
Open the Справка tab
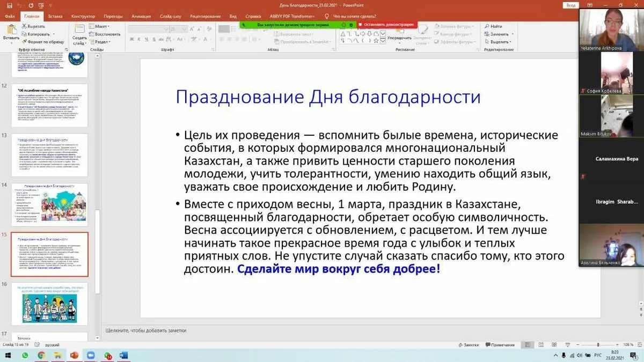[x=253, y=16]
